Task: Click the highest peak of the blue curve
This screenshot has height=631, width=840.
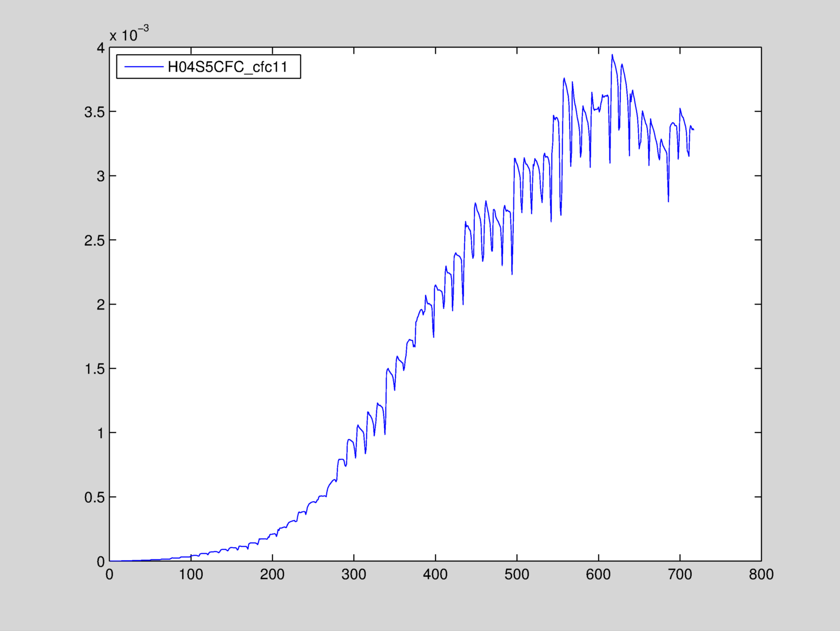Action: pos(612,55)
